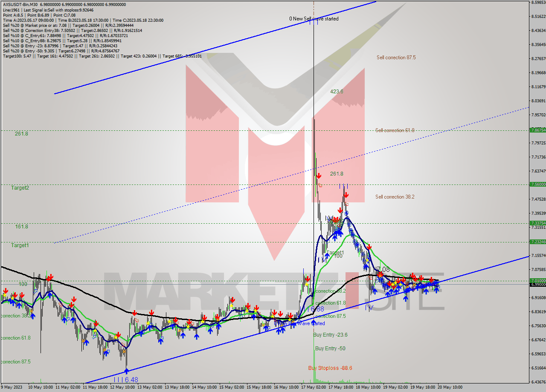Click '18 May 10:00' on the time axis
Image resolution: width=546 pixels, height=392 pixels.
point(369,387)
